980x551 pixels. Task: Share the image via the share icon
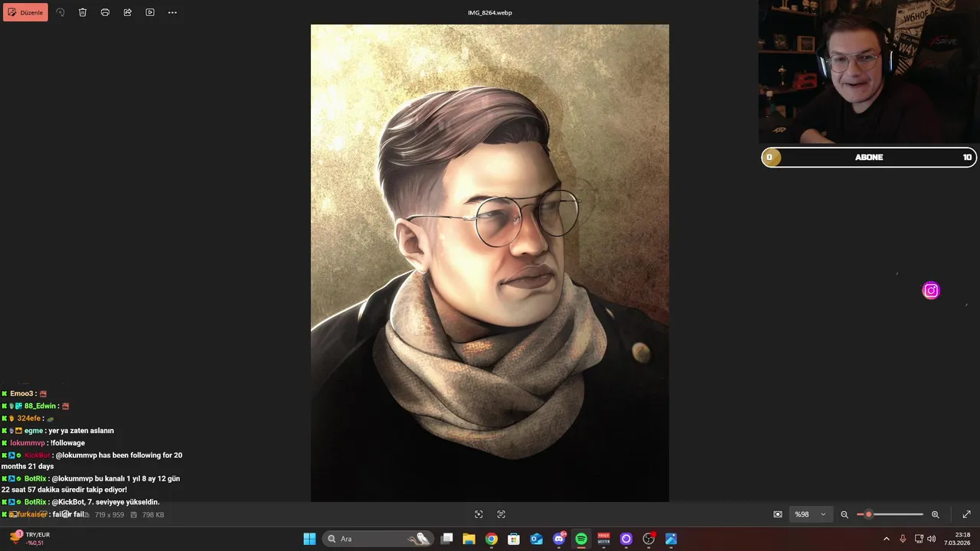coord(127,12)
